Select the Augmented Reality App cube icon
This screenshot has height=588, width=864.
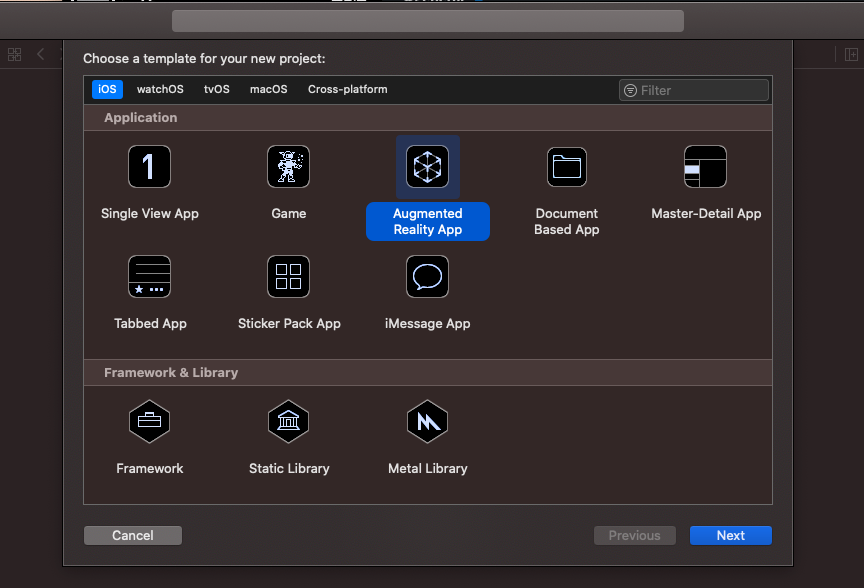[428, 166]
